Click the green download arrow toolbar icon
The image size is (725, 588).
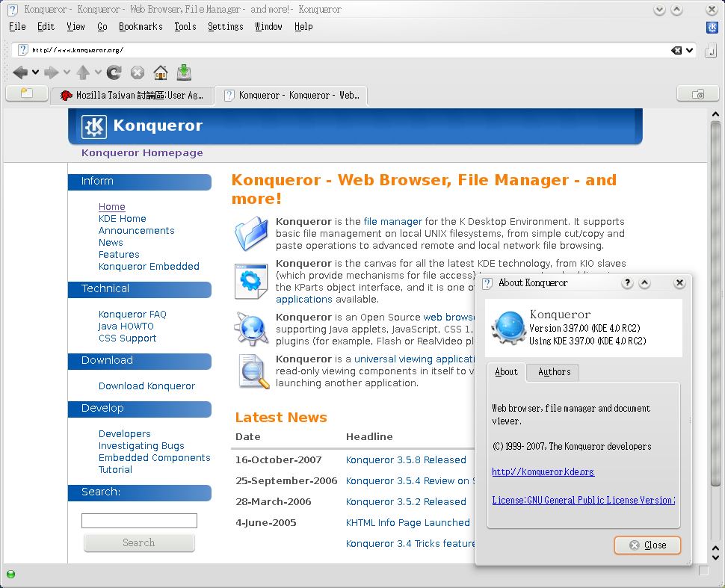[184, 72]
